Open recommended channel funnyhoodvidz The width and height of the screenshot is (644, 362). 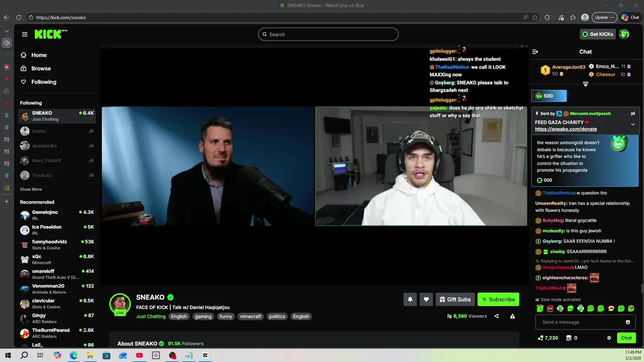pos(57,245)
